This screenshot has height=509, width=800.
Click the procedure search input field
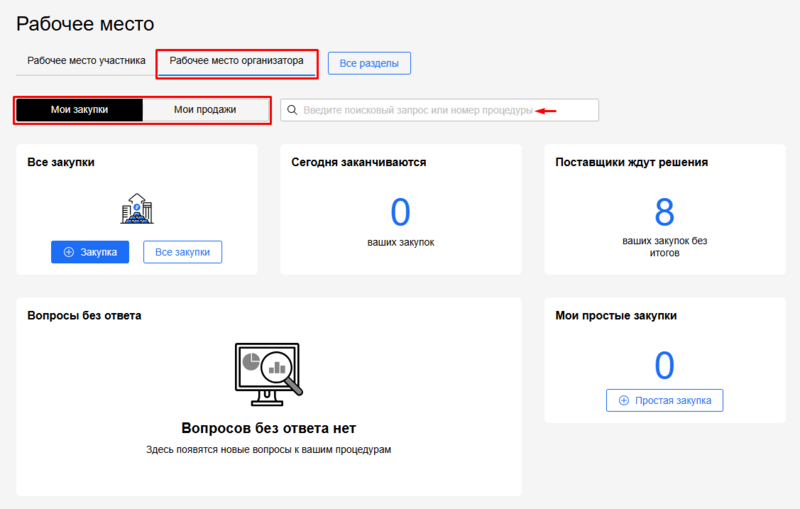pyautogui.click(x=439, y=110)
